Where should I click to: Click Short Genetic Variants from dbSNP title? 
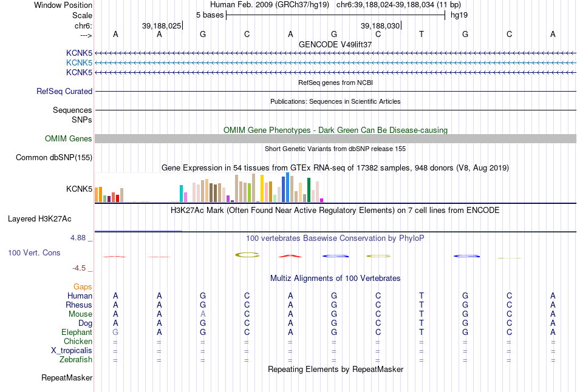point(335,149)
